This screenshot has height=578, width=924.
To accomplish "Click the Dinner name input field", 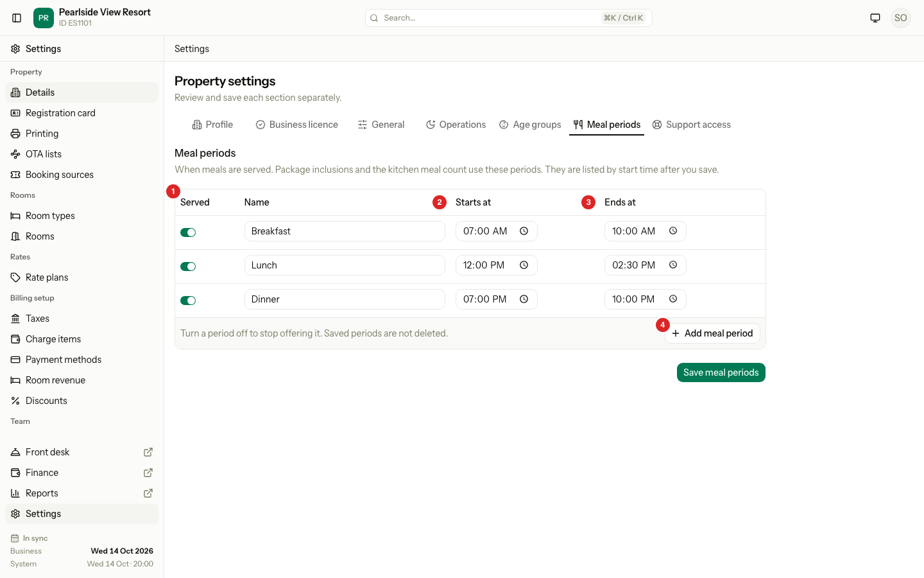I will pos(345,299).
